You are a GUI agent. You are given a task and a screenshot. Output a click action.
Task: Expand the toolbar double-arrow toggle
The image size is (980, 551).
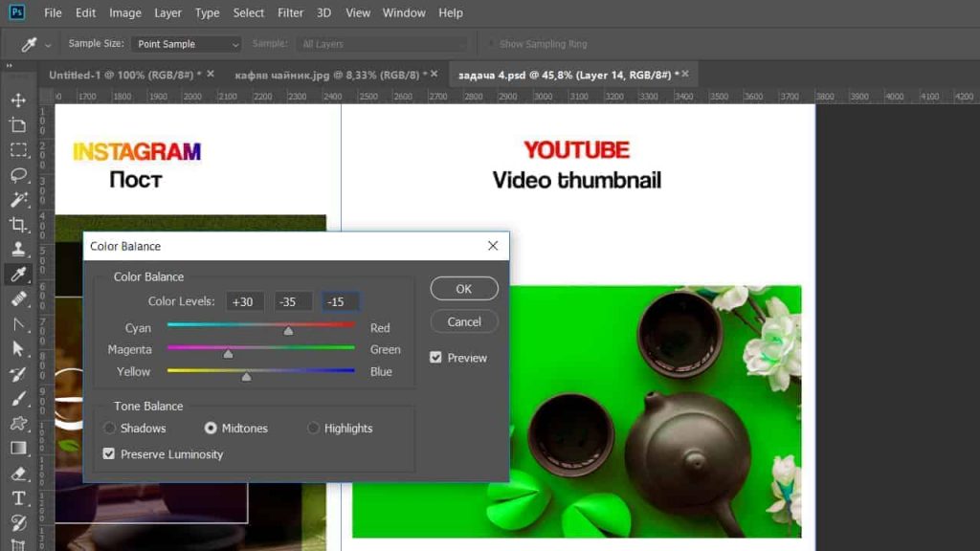[x=9, y=66]
